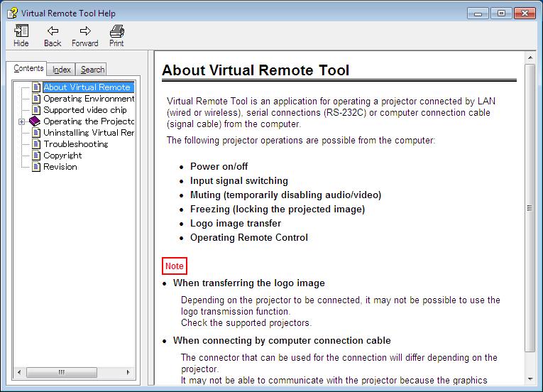Open Operating the Projector book
The image size is (543, 392).
point(89,121)
